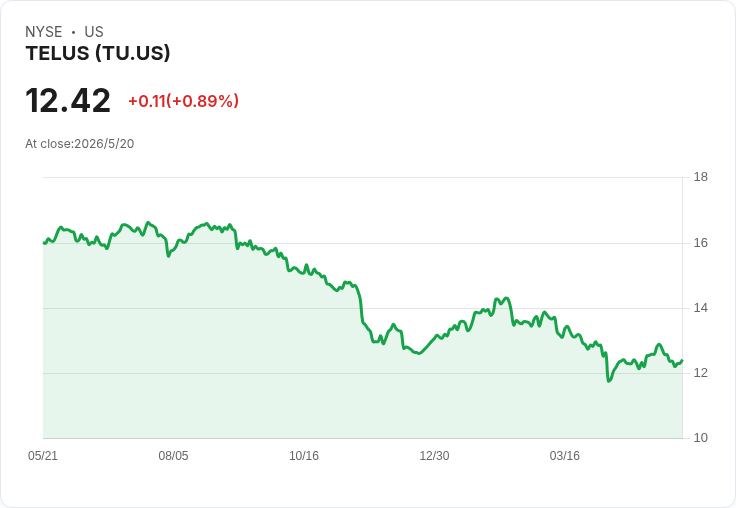736x508 pixels.
Task: Click the 05/21 x-axis date label
Action: pyautogui.click(x=43, y=456)
